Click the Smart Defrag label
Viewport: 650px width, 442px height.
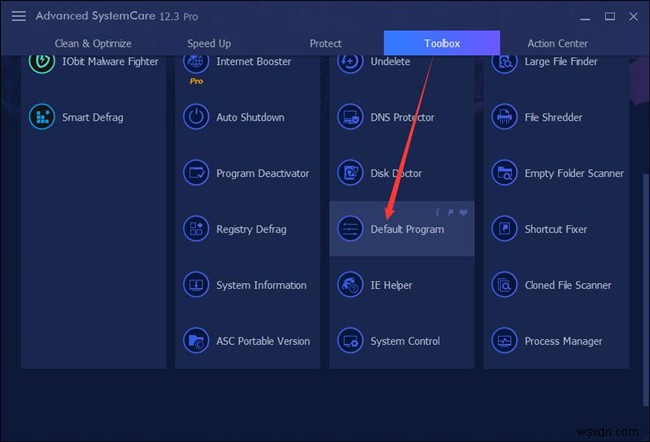(92, 117)
